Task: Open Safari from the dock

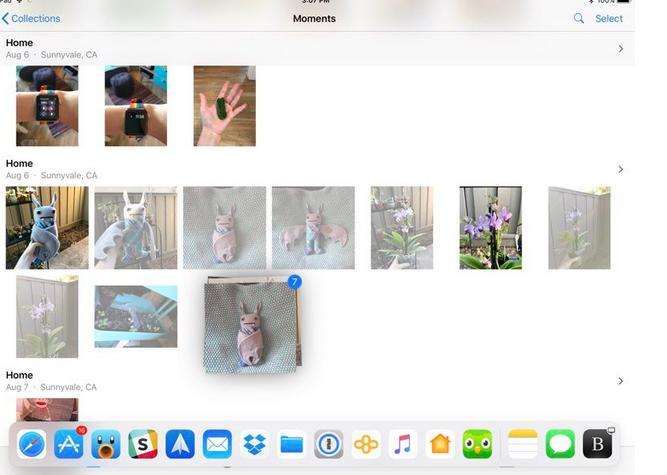Action: pyautogui.click(x=31, y=444)
